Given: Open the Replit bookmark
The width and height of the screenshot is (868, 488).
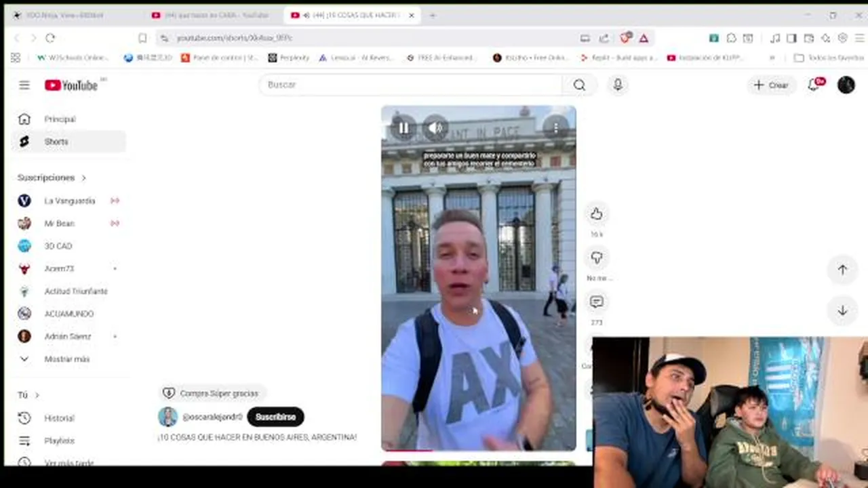Looking at the screenshot, I should pyautogui.click(x=618, y=58).
